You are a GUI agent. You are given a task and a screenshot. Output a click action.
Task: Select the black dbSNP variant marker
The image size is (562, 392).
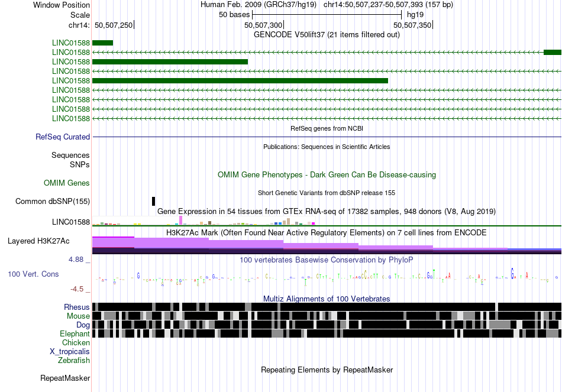[153, 202]
